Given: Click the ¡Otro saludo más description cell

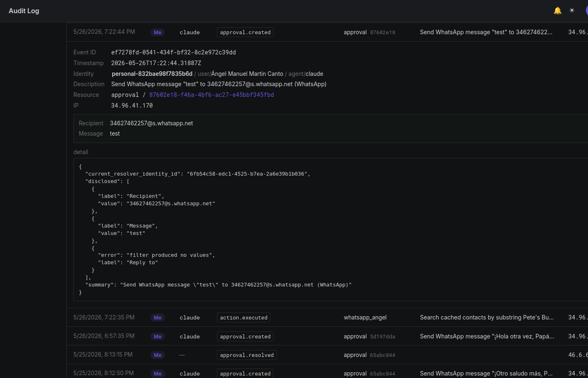Looking at the screenshot, I should (486, 373).
